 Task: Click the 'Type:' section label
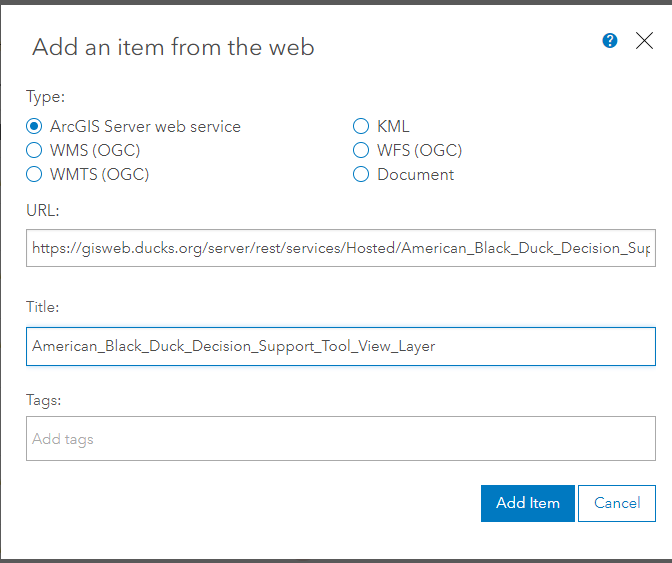[45, 97]
